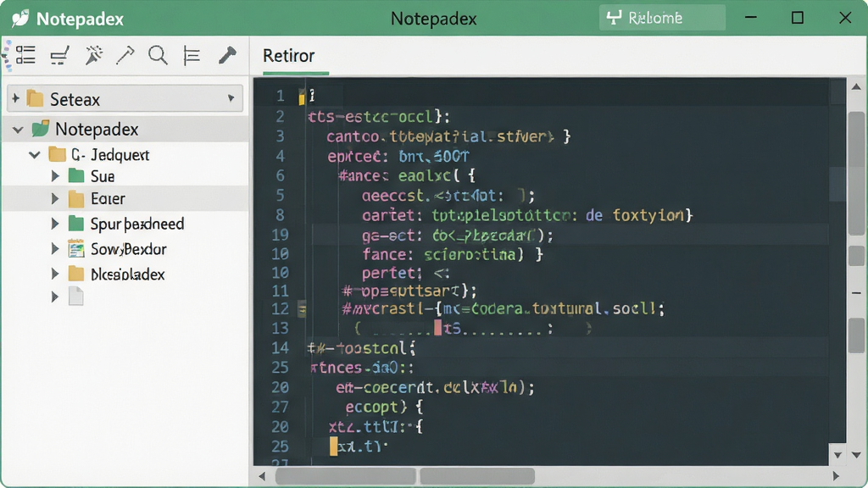Maximize the Notepadex window
The width and height of the screenshot is (868, 488).
coord(798,18)
